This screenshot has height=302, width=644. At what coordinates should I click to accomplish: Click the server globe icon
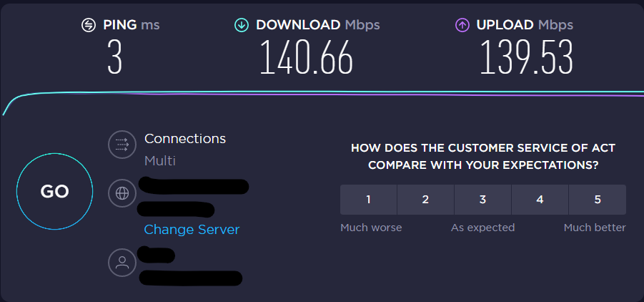122,193
